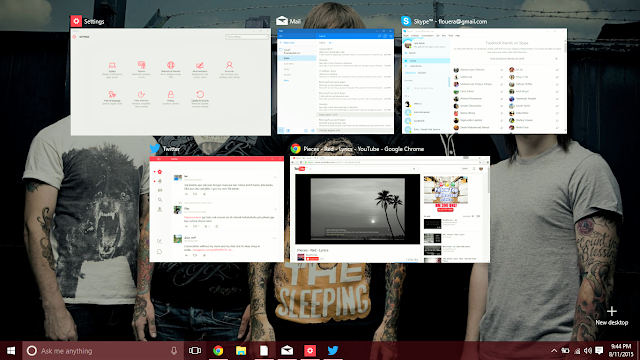This screenshot has width=640, height=360.
Task: Switch to the Skype window thumbnail
Action: point(484,81)
